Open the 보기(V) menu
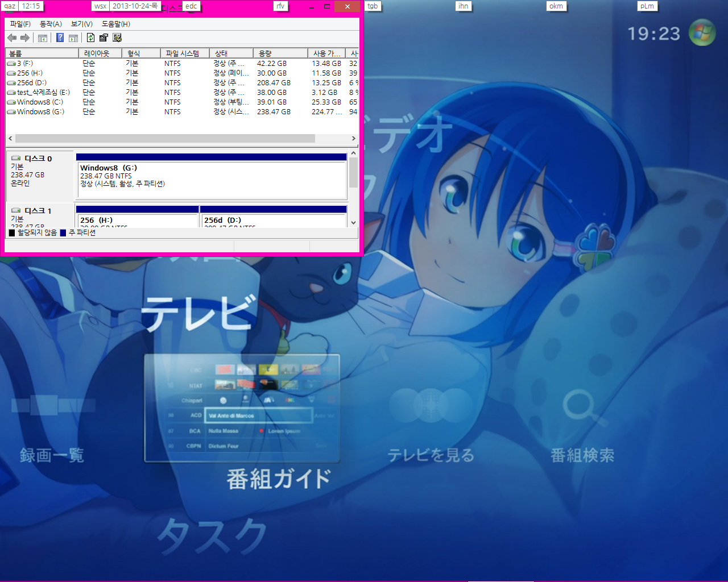Image resolution: width=728 pixels, height=582 pixels. (82, 24)
